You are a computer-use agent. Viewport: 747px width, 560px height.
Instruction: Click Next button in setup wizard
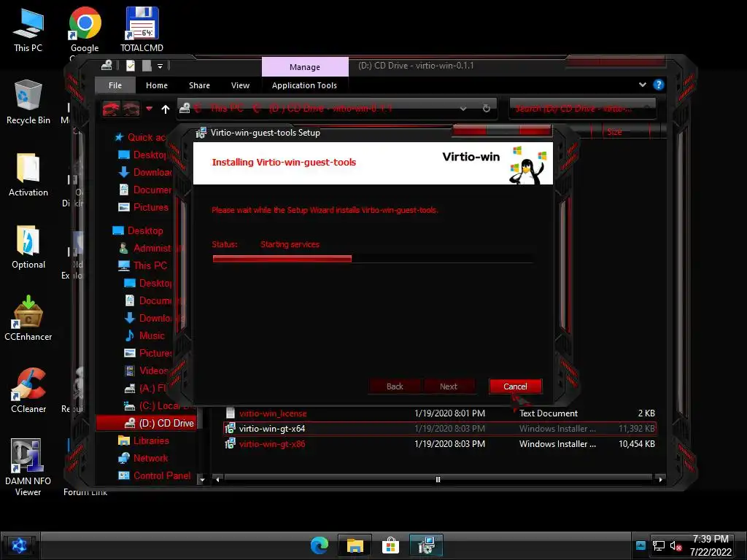pos(449,386)
